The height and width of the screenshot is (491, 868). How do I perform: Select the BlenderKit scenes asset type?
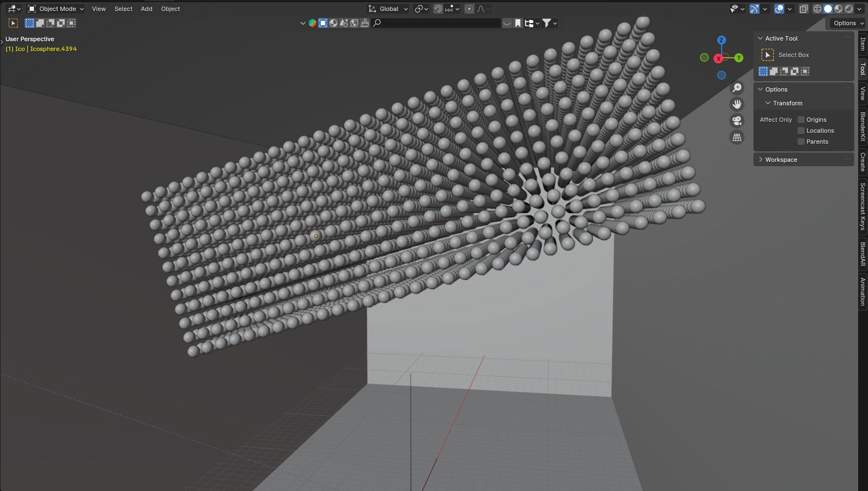344,23
